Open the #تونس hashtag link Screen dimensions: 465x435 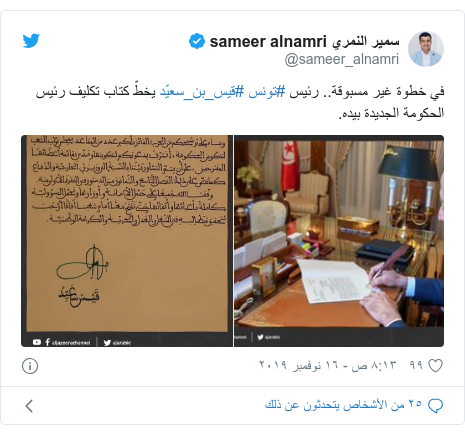pos(267,91)
